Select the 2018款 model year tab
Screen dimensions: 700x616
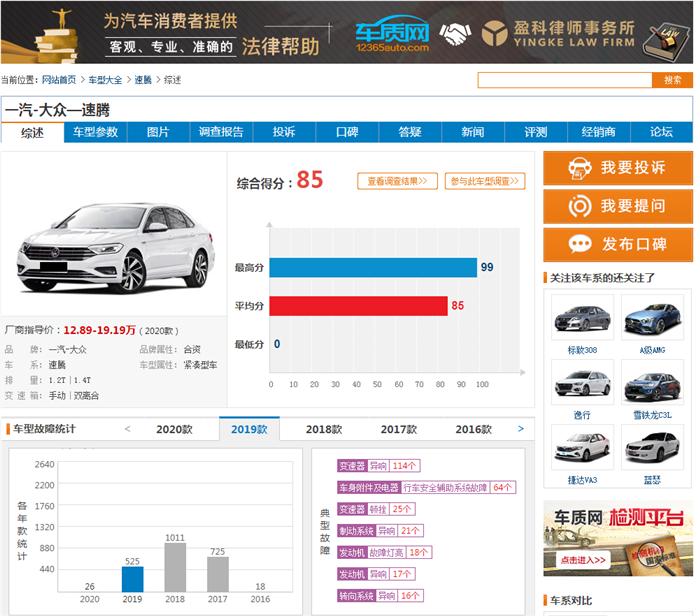point(324,429)
